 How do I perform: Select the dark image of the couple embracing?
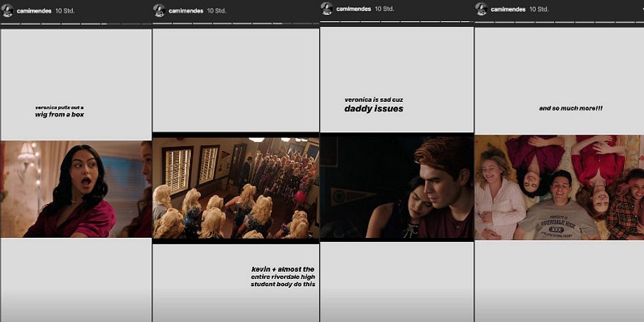pos(396,187)
